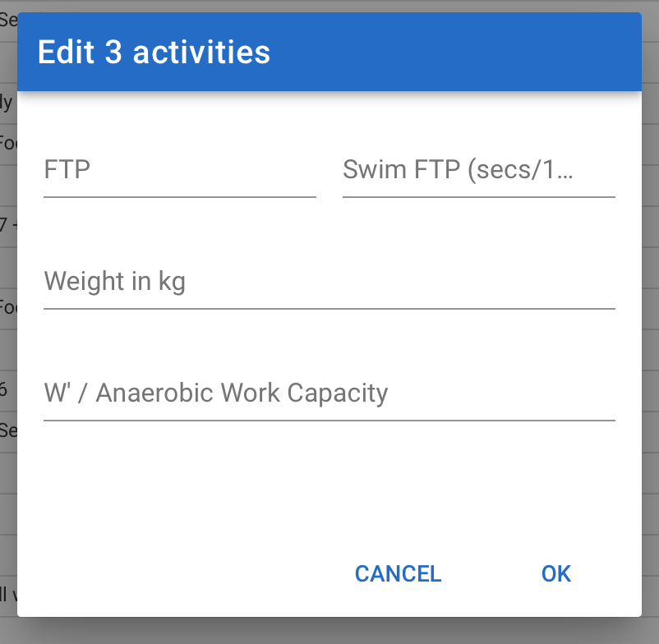The image size is (659, 644).
Task: Click the blue dialog header bar
Action: pyautogui.click(x=329, y=52)
